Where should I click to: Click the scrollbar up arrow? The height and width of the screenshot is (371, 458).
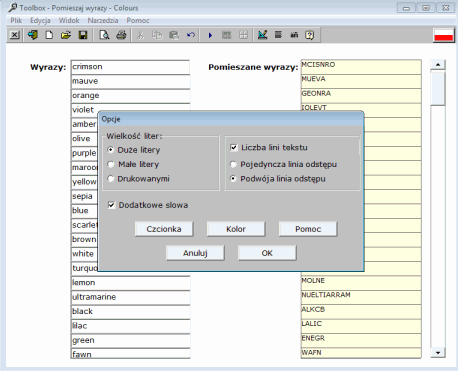[x=438, y=64]
